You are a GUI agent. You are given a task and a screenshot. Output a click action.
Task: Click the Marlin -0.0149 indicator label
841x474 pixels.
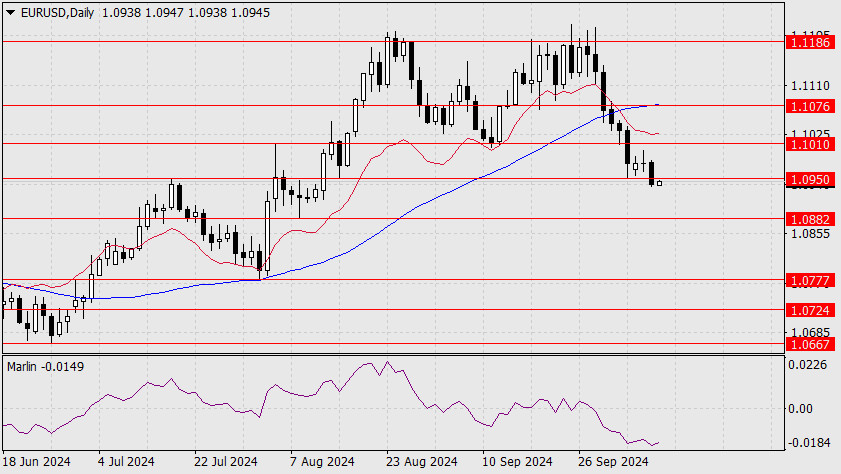[x=46, y=367]
